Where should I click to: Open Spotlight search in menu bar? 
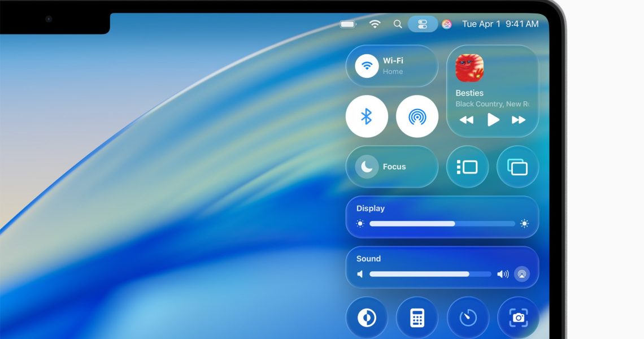pyautogui.click(x=398, y=24)
